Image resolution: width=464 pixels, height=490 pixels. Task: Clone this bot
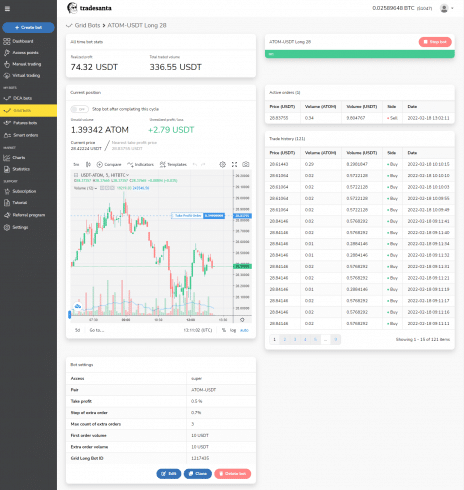(x=198, y=474)
